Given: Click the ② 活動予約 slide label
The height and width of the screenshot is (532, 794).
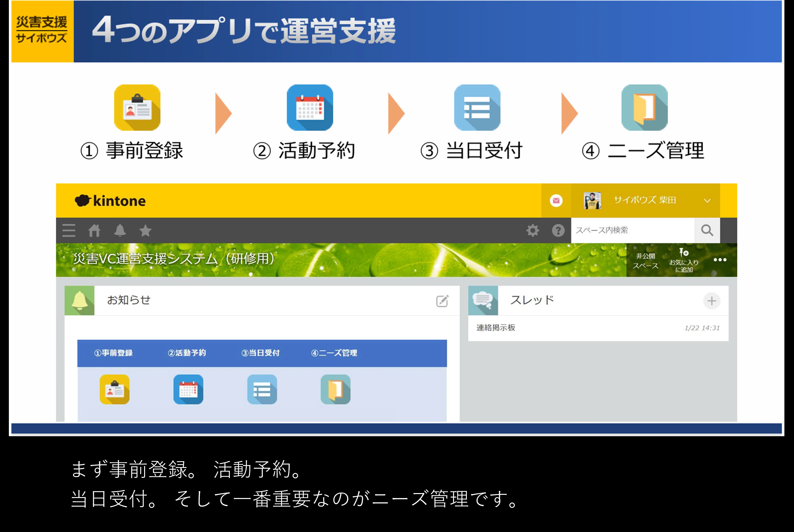Looking at the screenshot, I should [x=304, y=151].
